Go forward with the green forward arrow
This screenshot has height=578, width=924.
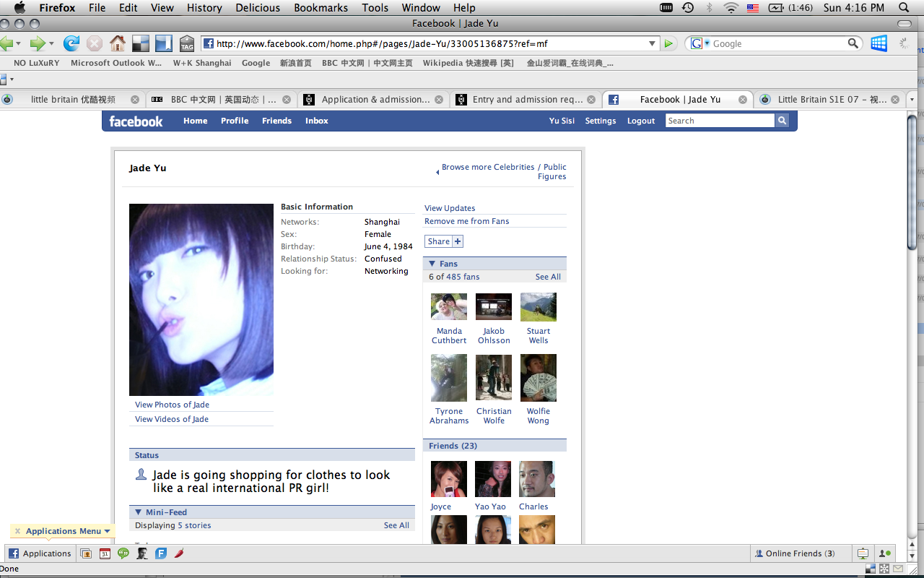pos(38,43)
